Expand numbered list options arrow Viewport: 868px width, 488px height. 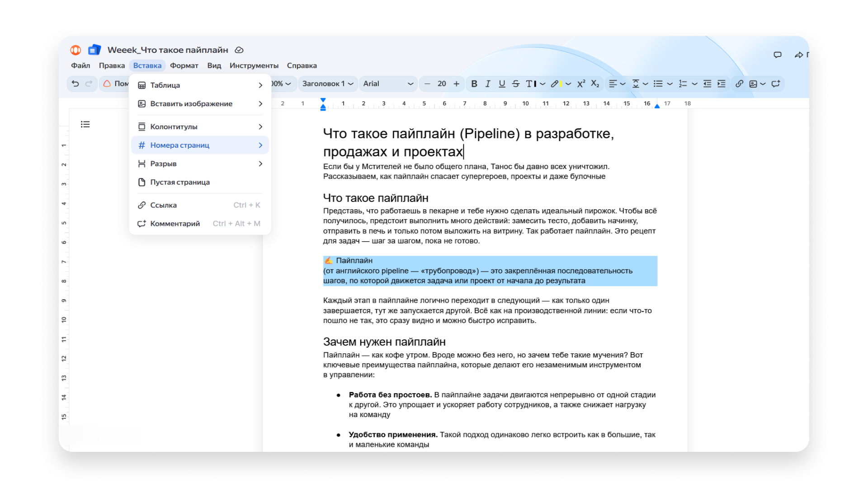pos(695,84)
